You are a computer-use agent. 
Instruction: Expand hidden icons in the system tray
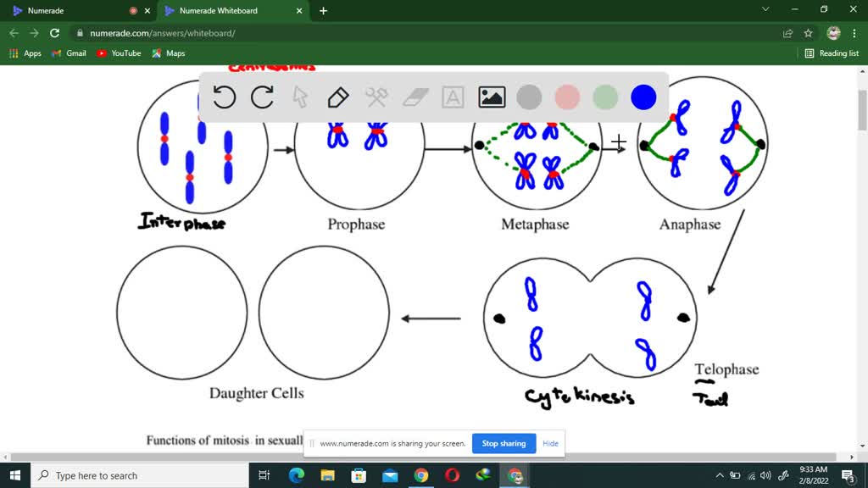click(x=719, y=475)
